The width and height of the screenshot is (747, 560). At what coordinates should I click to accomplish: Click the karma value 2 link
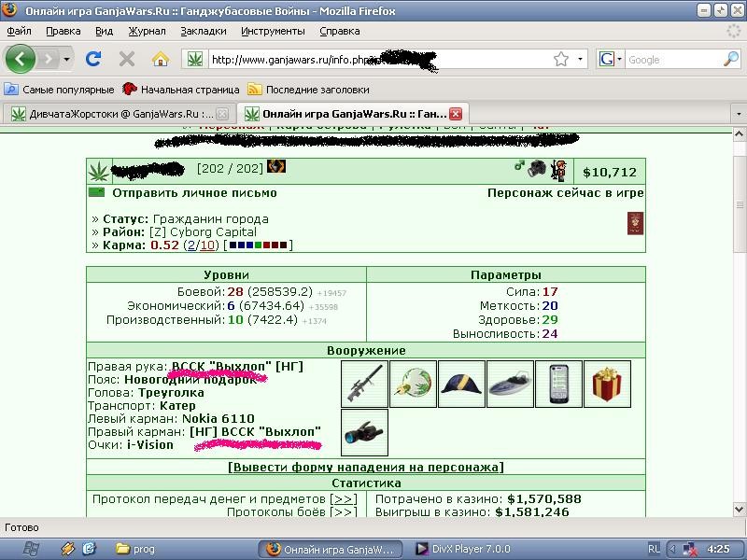pos(191,245)
